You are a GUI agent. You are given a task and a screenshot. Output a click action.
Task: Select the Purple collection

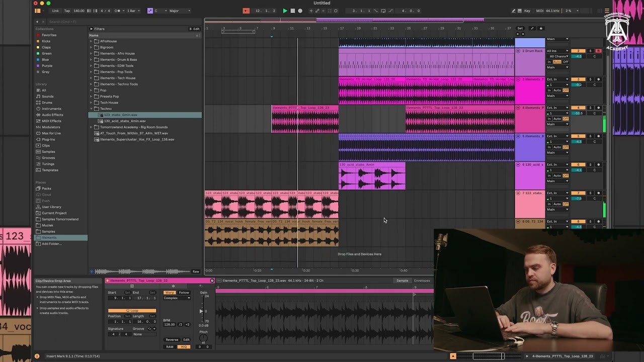(47, 65)
